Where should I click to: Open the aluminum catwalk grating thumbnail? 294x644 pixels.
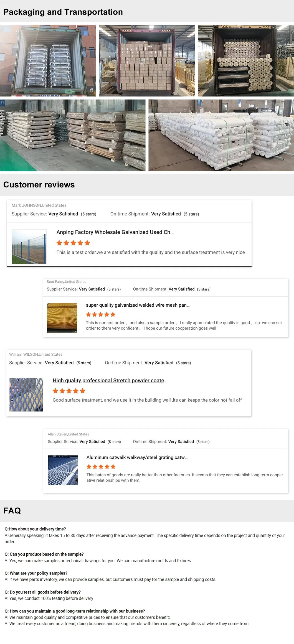[x=63, y=470]
